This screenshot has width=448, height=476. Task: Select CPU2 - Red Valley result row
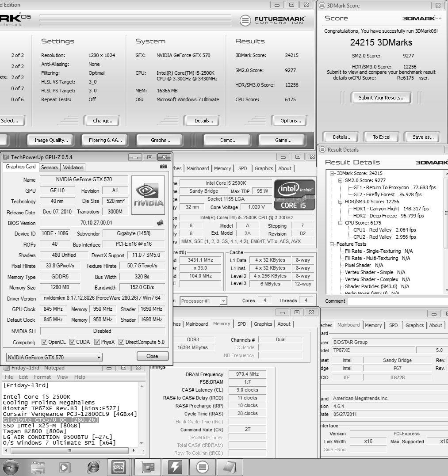(384, 237)
